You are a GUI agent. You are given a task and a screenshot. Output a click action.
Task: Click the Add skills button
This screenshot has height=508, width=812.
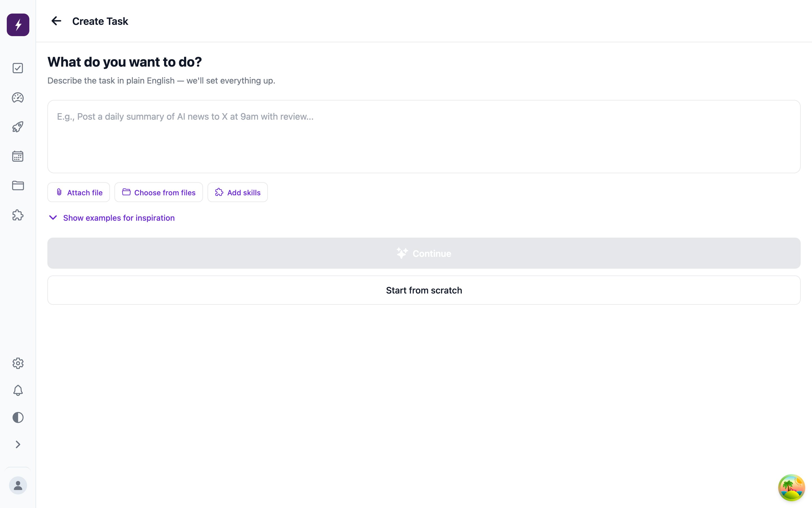tap(238, 192)
